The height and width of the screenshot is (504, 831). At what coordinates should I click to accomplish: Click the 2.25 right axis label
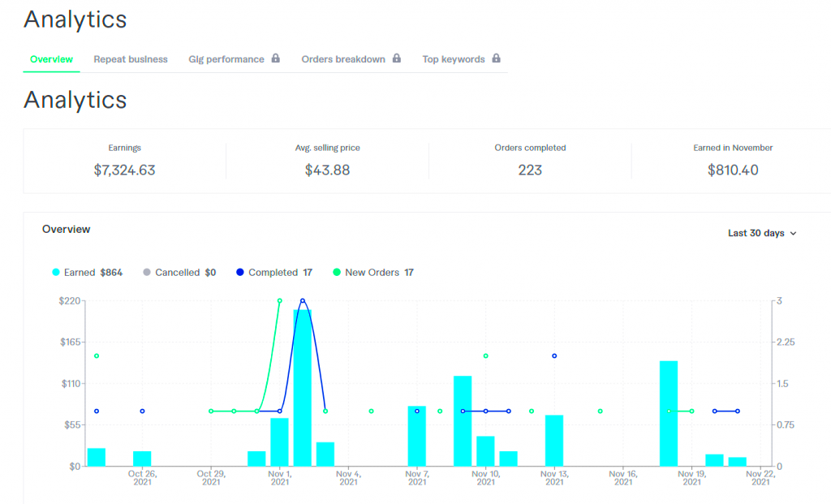(786, 342)
